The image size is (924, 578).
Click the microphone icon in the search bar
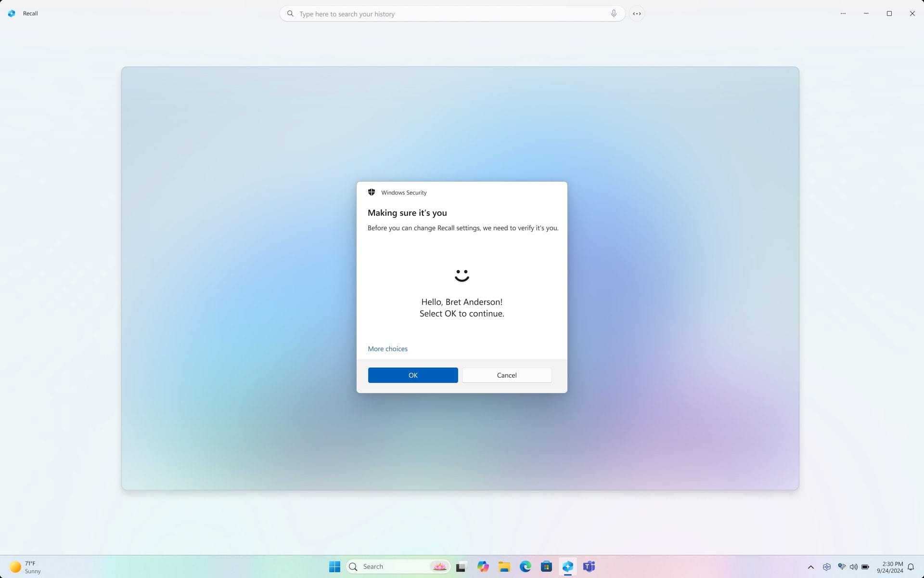[613, 13]
